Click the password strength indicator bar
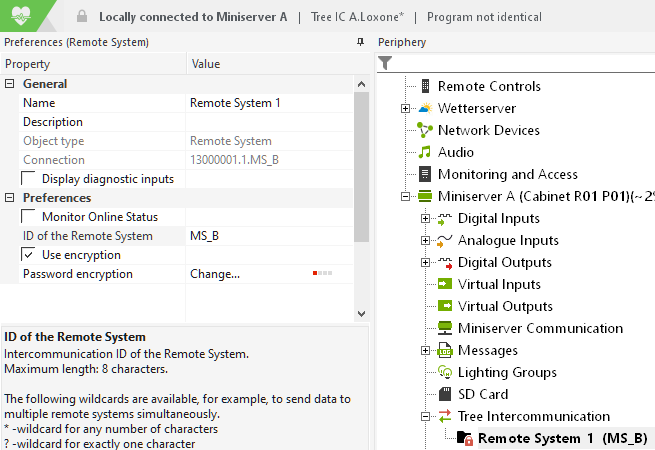Screen dimensions: 655x450 (x=322, y=273)
